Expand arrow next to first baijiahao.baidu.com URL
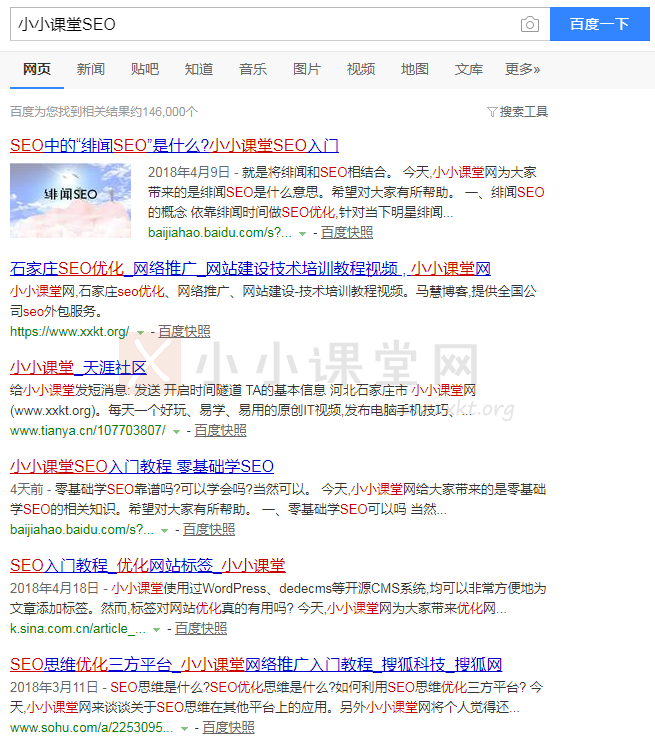655x741 pixels. pyautogui.click(x=302, y=233)
